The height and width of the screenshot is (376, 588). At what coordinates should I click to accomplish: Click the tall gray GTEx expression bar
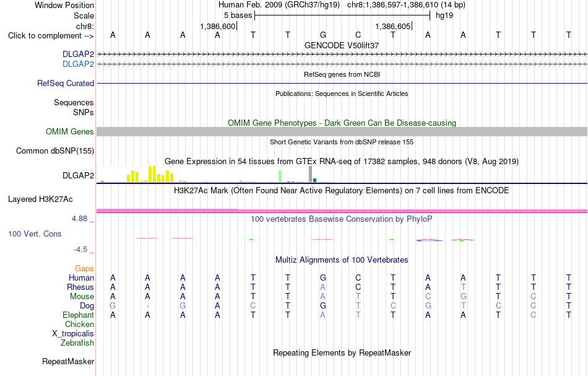[x=310, y=174]
